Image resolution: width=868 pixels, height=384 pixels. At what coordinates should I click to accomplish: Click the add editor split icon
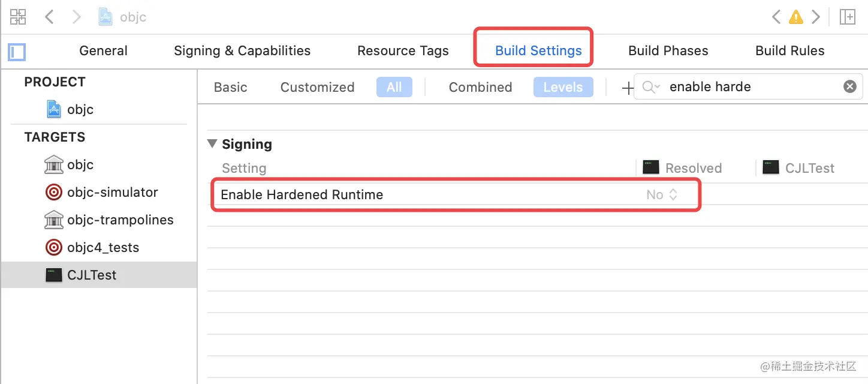click(847, 17)
